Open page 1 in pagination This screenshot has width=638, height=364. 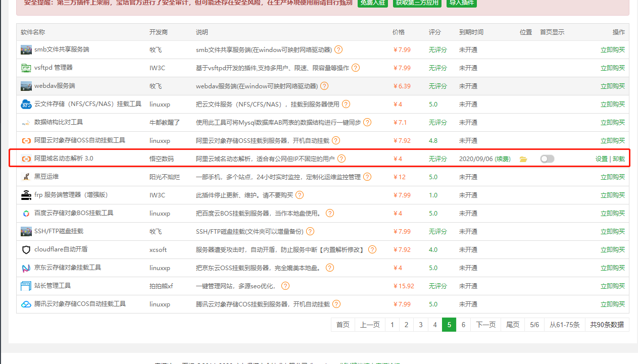(x=392, y=325)
